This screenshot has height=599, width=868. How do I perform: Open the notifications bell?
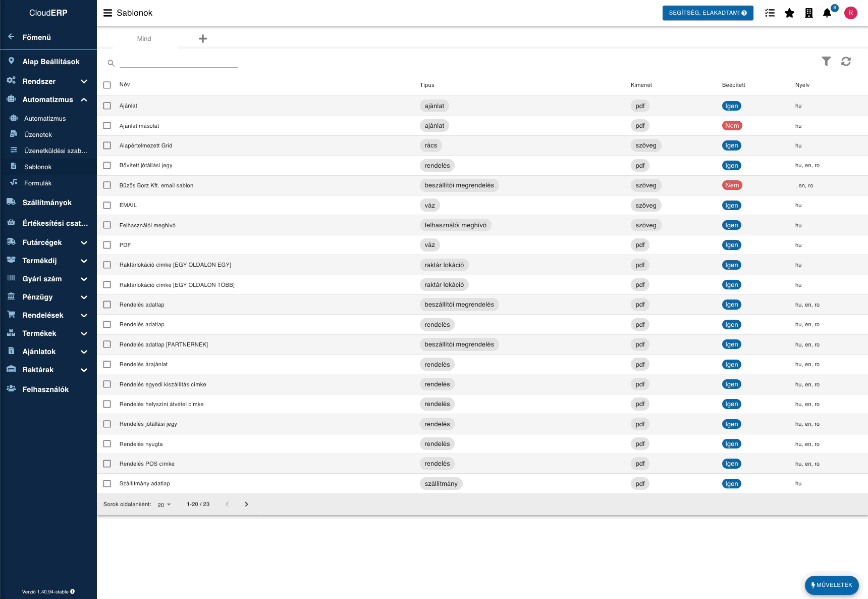pos(827,13)
